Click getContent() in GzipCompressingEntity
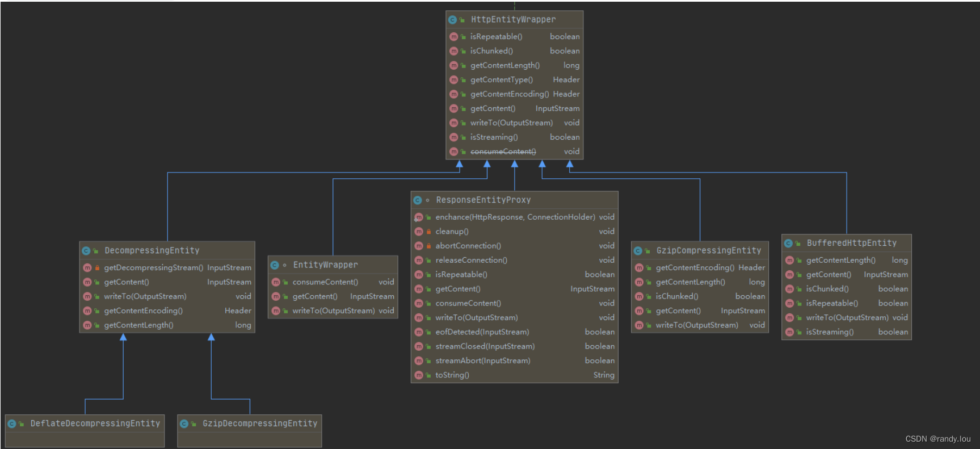The width and height of the screenshot is (980, 449). (678, 311)
